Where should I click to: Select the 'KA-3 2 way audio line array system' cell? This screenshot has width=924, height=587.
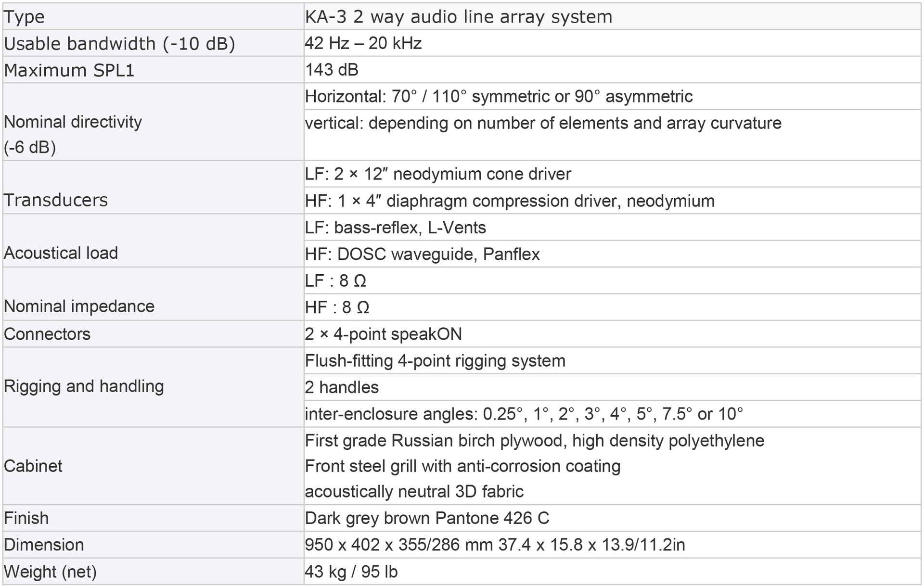[x=458, y=17]
